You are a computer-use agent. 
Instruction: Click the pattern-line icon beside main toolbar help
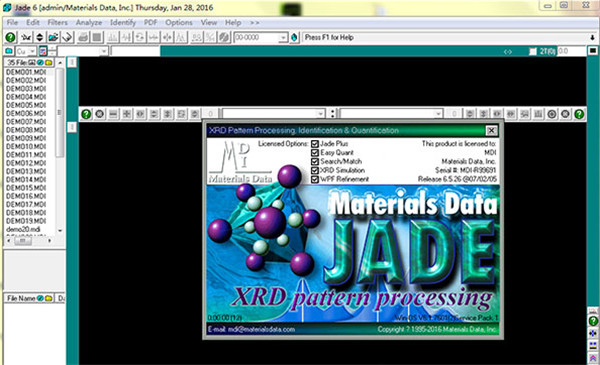[x=25, y=37]
